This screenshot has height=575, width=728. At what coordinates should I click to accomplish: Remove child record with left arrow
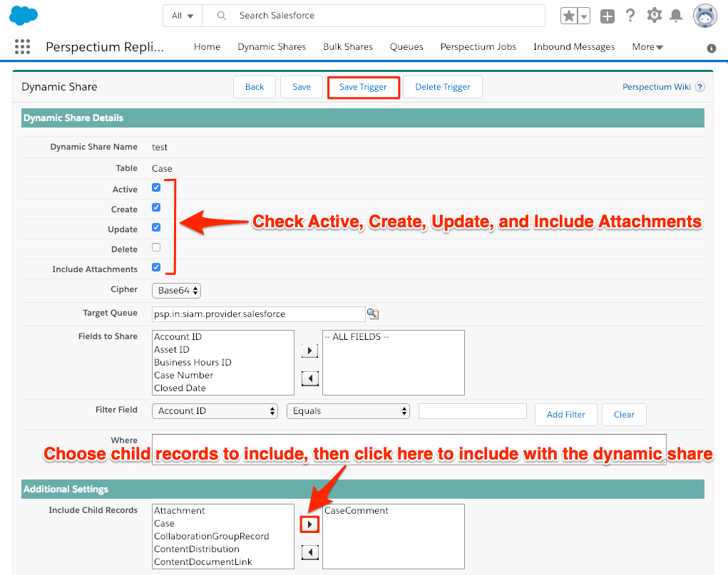pos(309,552)
